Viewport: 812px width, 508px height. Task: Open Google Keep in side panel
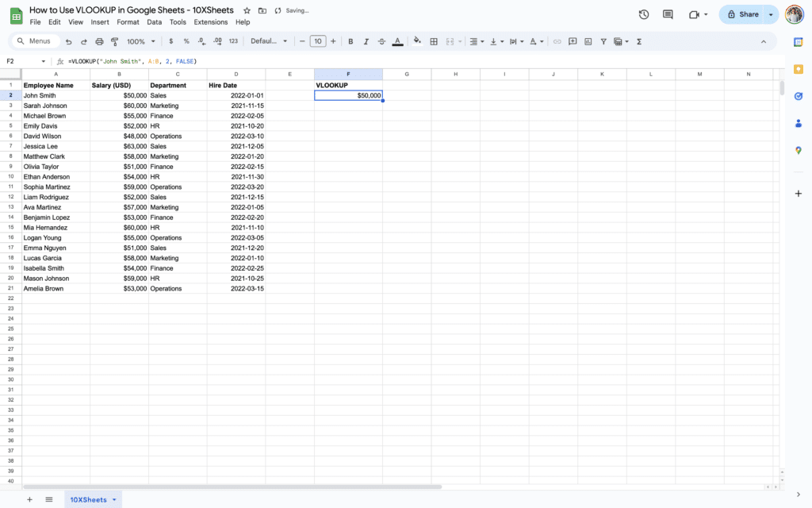click(x=799, y=69)
